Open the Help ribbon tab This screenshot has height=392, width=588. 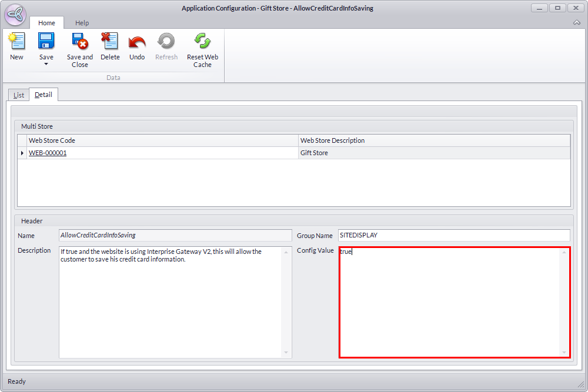point(82,23)
